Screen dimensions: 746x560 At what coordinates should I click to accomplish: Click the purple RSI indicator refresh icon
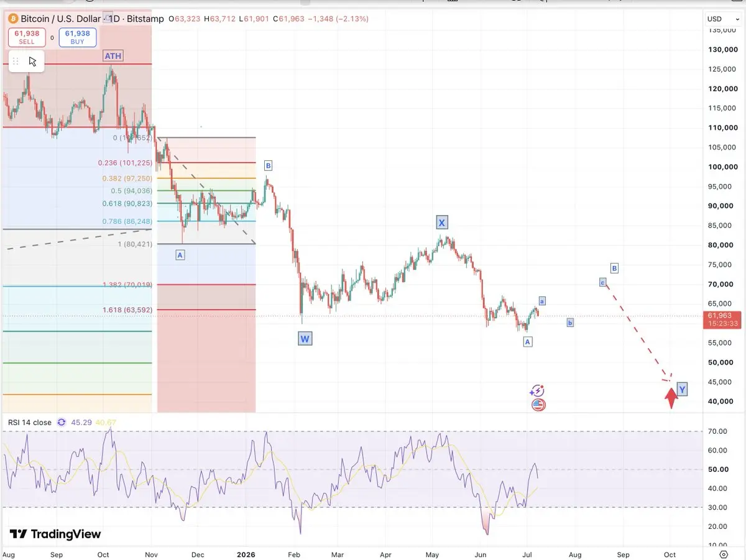61,422
